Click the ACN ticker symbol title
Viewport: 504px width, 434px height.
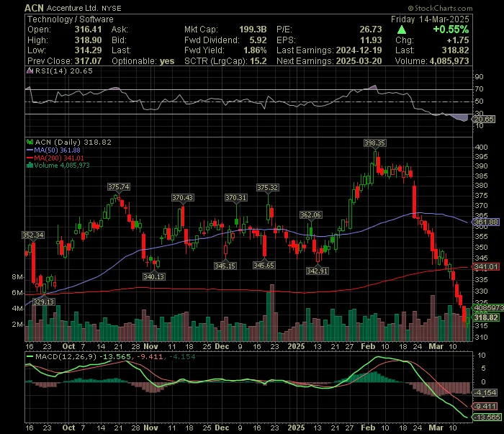(x=34, y=8)
